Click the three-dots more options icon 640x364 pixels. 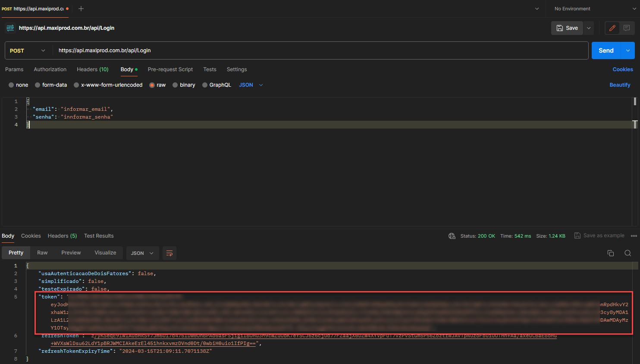(x=634, y=236)
